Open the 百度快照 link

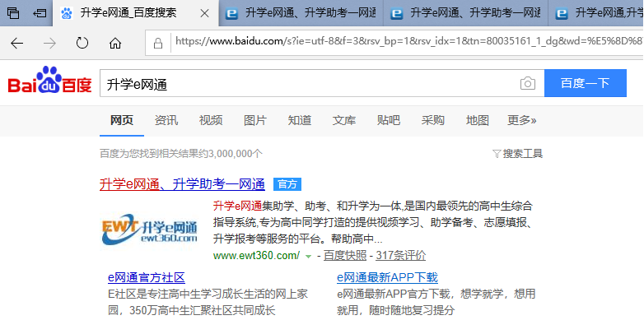(344, 256)
